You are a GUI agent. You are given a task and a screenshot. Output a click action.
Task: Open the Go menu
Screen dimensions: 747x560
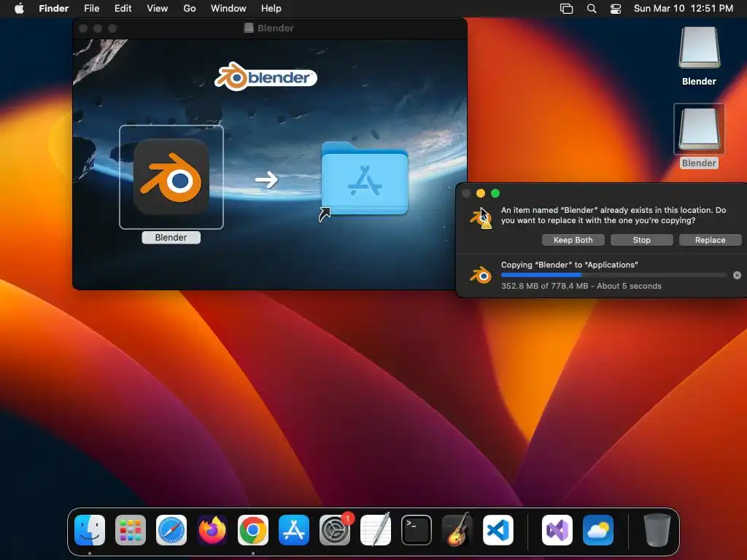tap(190, 9)
